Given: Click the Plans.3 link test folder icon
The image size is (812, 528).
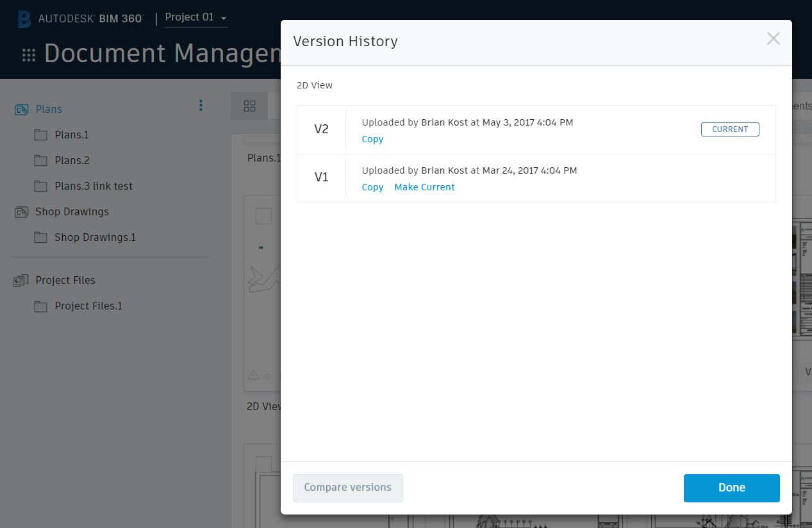Looking at the screenshot, I should (40, 186).
